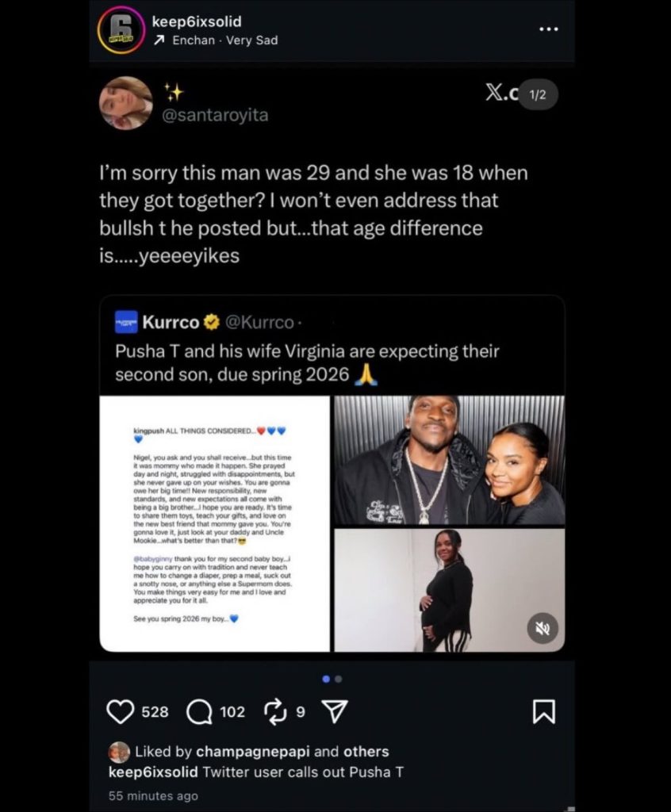Unmute audio with speaker icon
This screenshot has height=812, width=671.
point(543,628)
